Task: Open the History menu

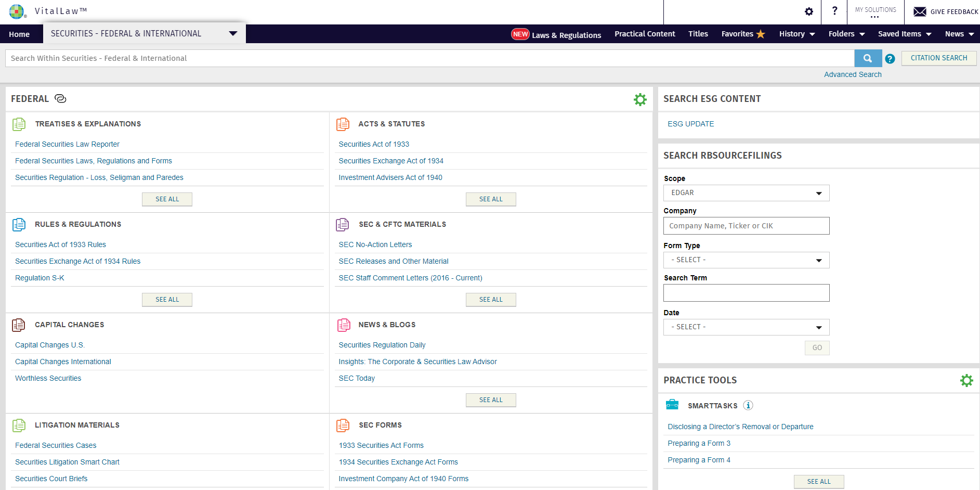Action: point(796,34)
